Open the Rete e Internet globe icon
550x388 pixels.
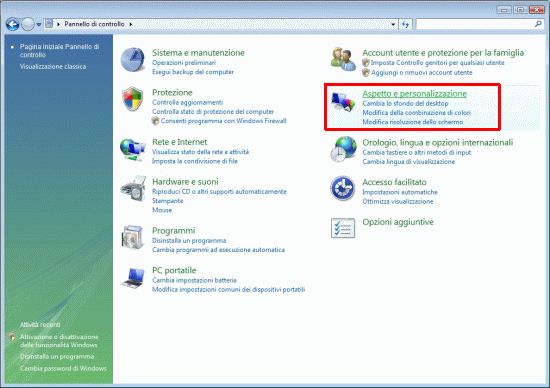point(133,150)
